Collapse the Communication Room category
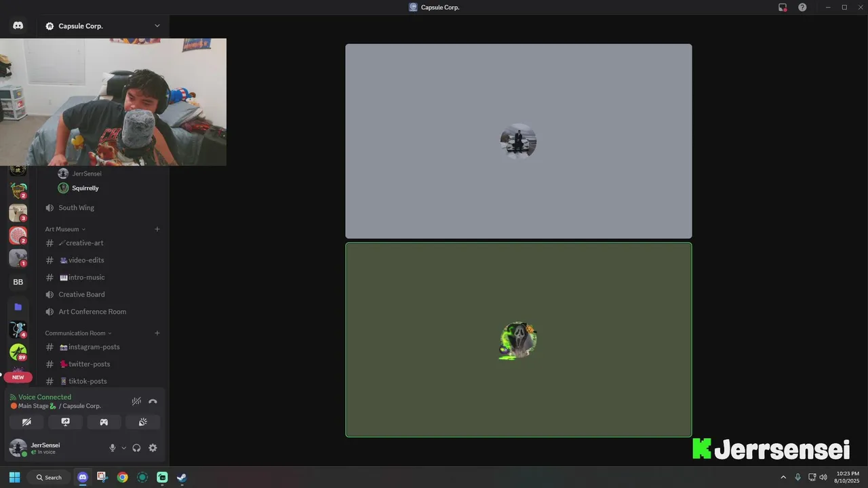868x488 pixels. click(x=78, y=333)
